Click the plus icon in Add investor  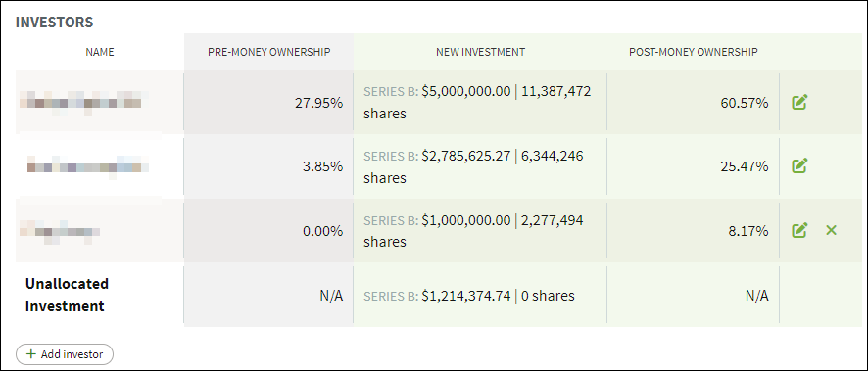click(31, 354)
